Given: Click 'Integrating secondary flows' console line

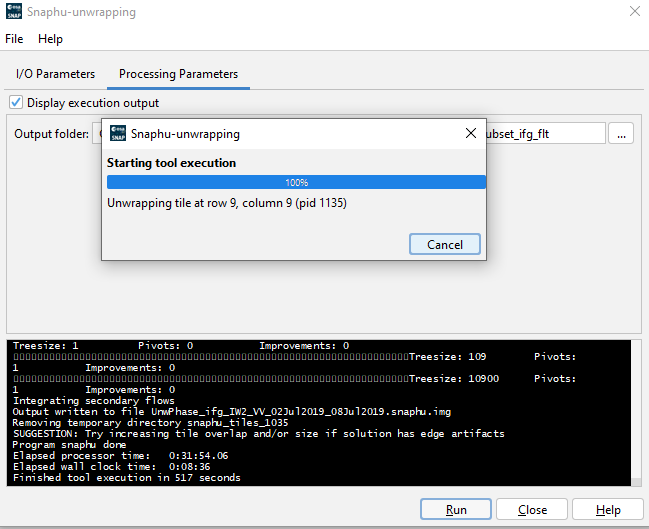Looking at the screenshot, I should (94, 401).
